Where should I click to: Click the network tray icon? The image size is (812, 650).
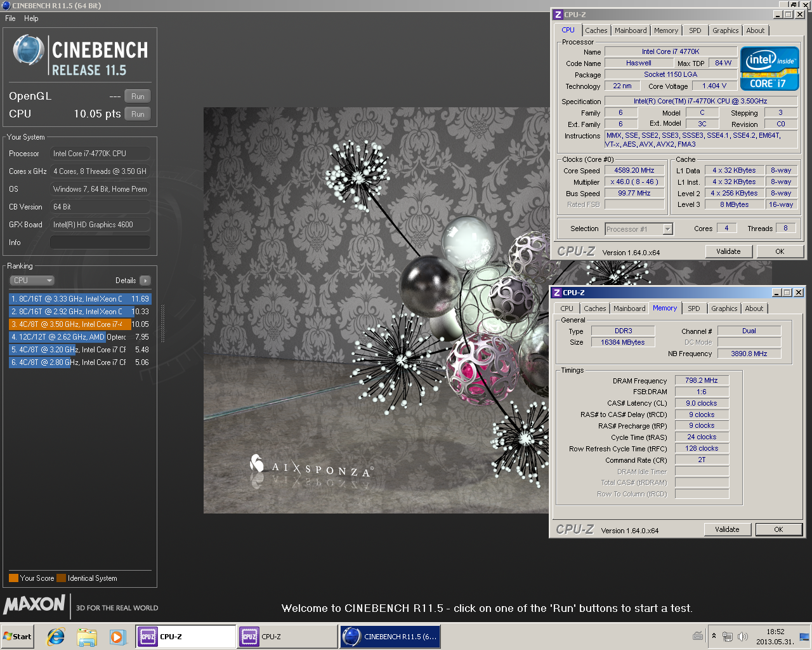tap(728, 637)
